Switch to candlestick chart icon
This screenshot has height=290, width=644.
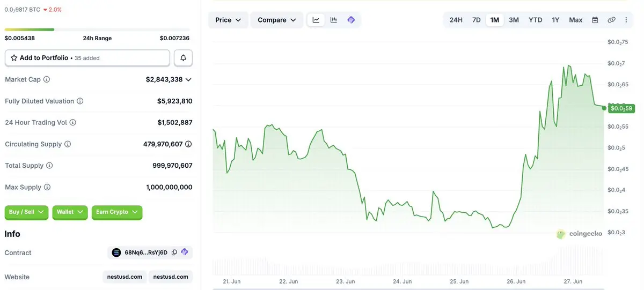(334, 20)
